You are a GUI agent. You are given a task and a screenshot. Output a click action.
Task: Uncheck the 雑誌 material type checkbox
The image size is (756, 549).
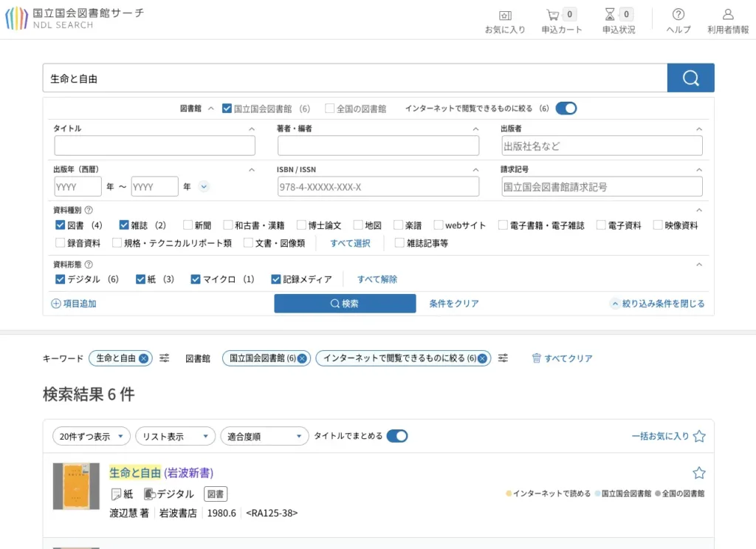point(124,225)
